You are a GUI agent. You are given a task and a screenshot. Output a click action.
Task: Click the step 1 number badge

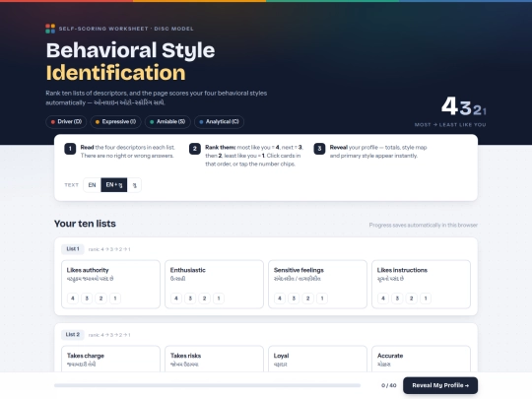tap(70, 149)
